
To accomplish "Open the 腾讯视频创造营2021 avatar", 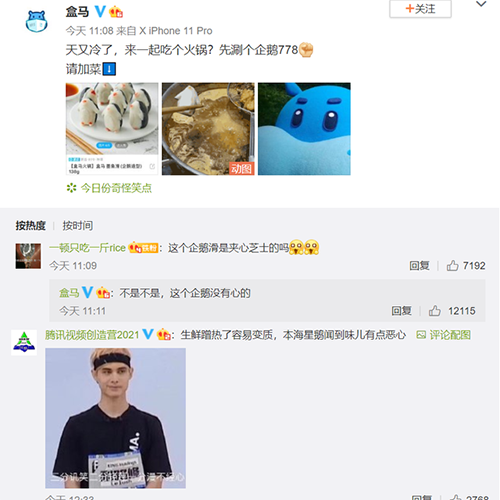I will pos(24,342).
